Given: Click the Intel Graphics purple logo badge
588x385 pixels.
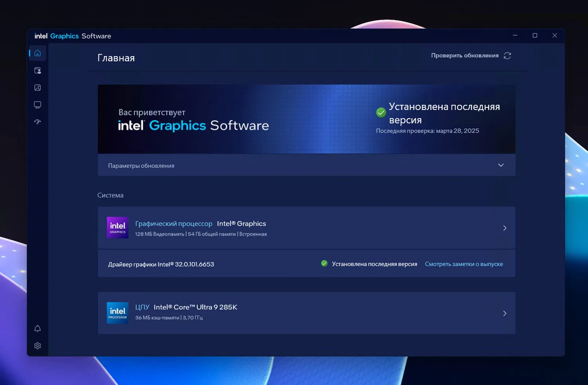Looking at the screenshot, I should pos(118,228).
